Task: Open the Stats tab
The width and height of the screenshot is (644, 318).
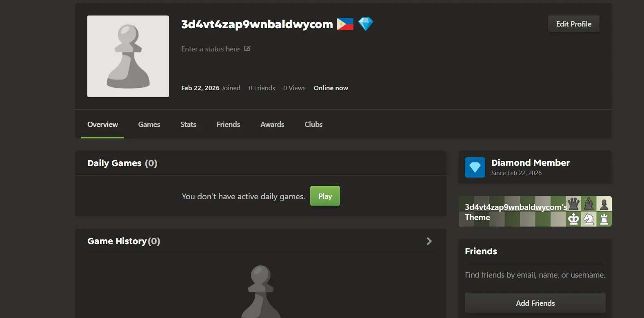Action: 188,125
